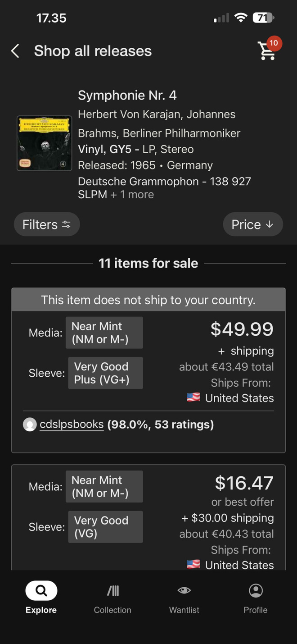Tap the battery indicator in status bar
The height and width of the screenshot is (644, 297).
pos(264,18)
